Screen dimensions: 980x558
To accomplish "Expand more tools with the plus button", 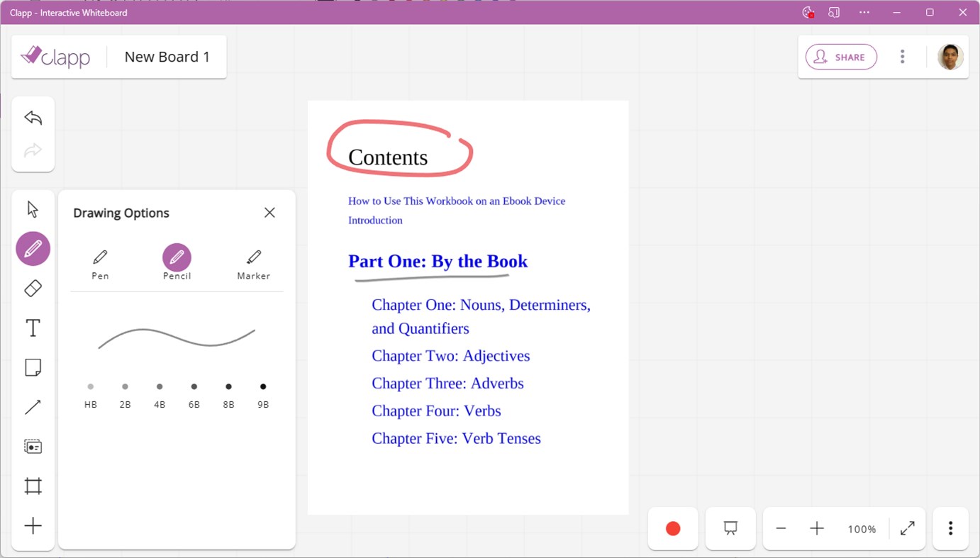I will pyautogui.click(x=33, y=525).
